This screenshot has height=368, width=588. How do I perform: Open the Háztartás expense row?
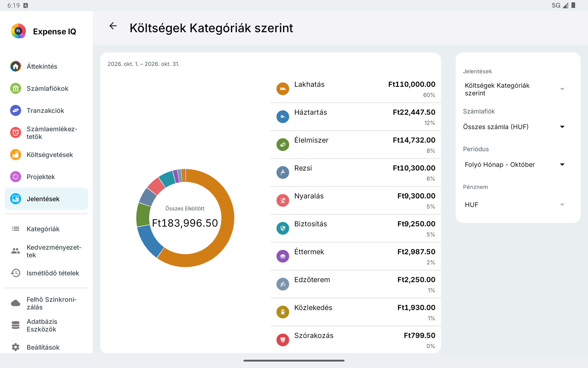356,117
